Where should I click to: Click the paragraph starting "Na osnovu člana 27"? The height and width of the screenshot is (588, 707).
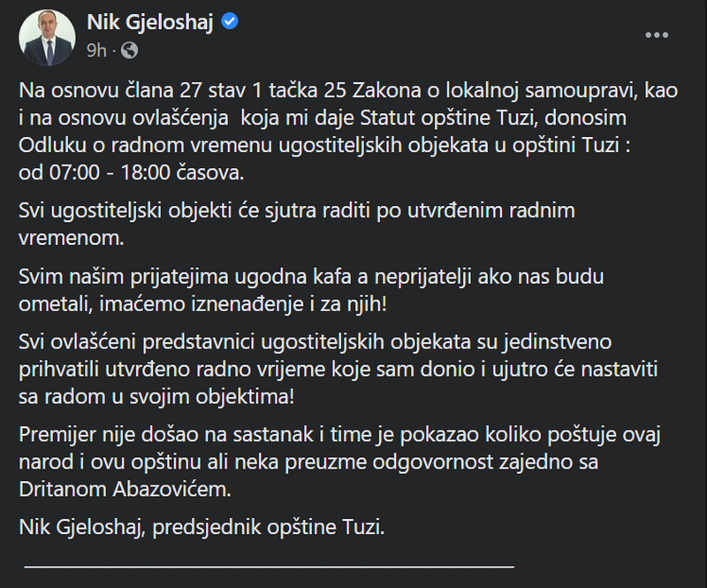(x=348, y=132)
